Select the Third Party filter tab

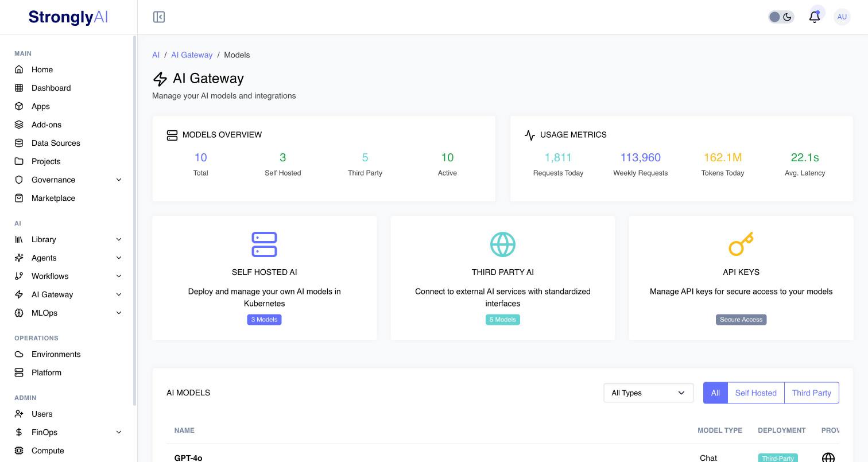[x=811, y=393]
